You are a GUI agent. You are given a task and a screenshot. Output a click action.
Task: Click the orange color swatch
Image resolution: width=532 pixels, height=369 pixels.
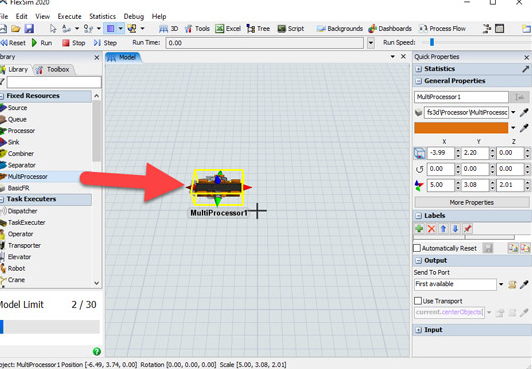pos(461,128)
